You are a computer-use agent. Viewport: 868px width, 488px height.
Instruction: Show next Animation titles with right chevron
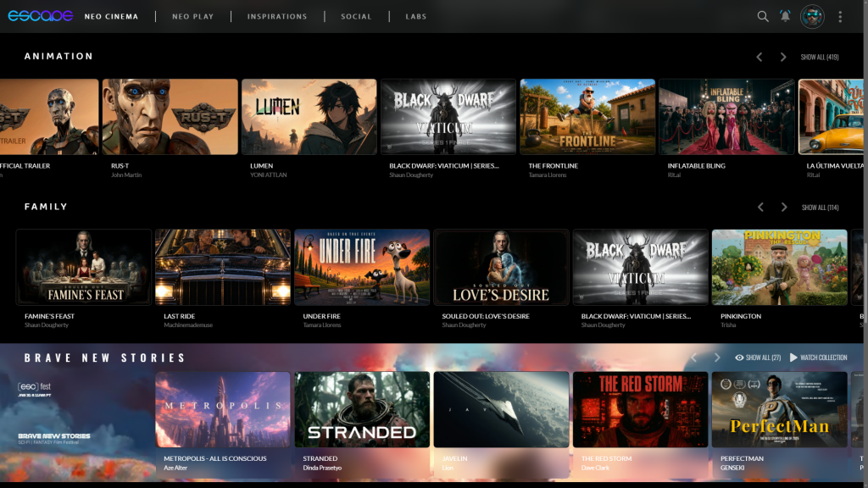[x=782, y=57]
